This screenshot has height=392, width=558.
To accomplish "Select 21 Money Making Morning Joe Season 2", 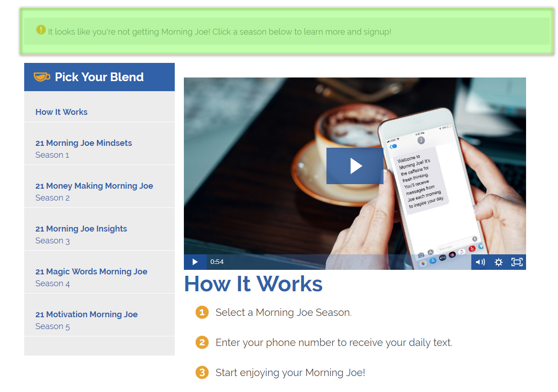I will (x=99, y=191).
